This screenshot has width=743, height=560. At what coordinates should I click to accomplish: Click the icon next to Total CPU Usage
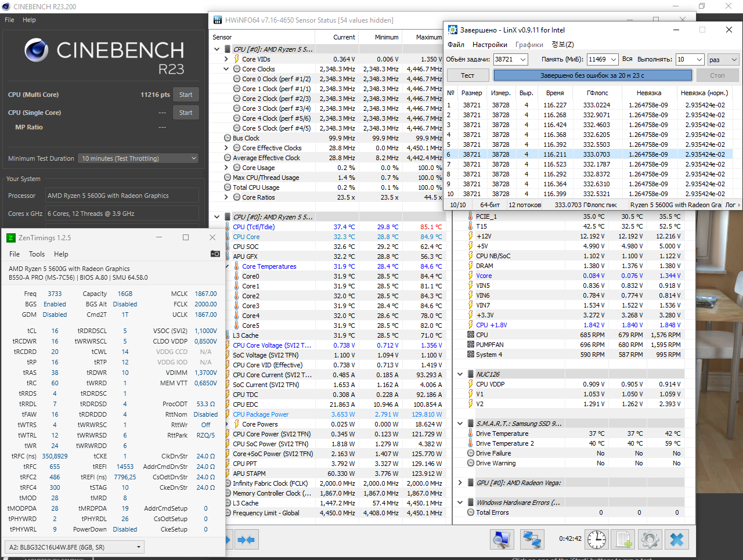coord(228,187)
